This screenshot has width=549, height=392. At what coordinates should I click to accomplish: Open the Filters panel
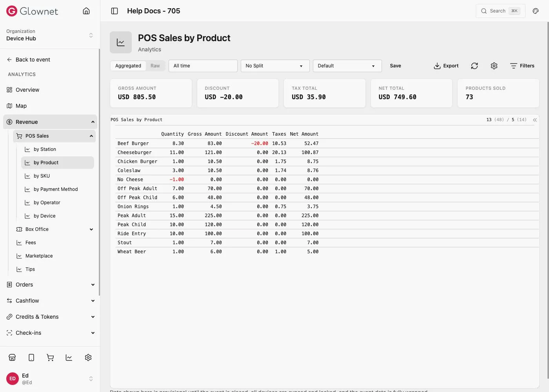tap(522, 66)
